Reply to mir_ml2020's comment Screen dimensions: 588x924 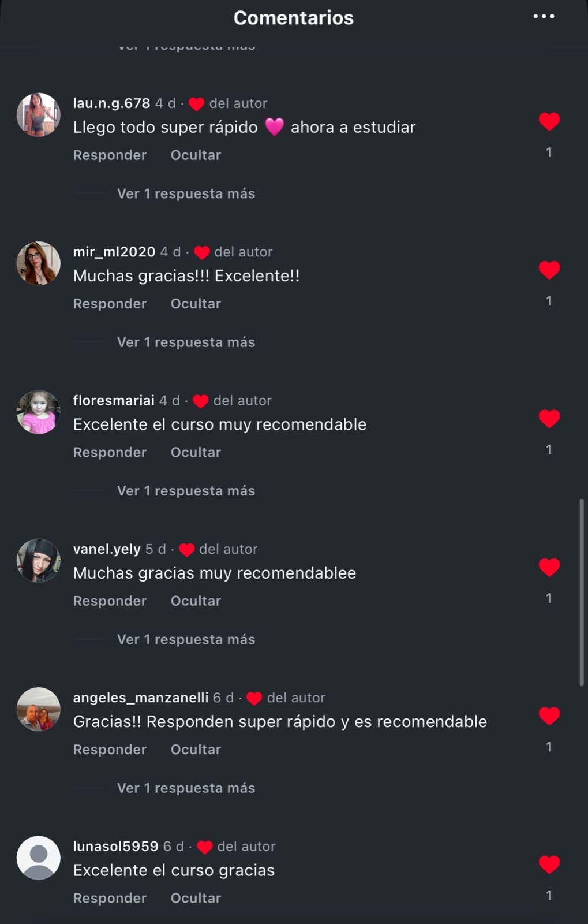click(x=110, y=304)
